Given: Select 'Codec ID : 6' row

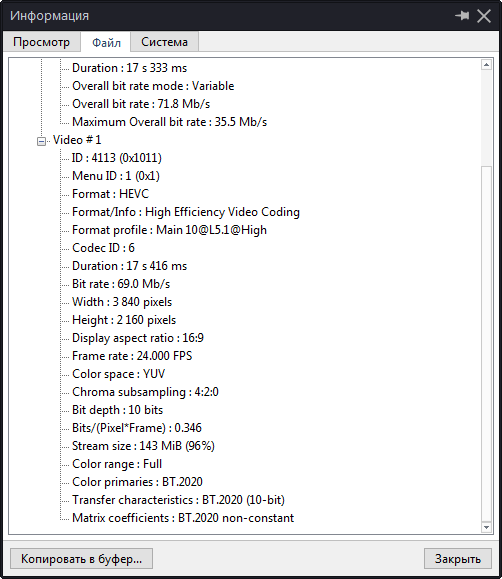Looking at the screenshot, I should [103, 248].
